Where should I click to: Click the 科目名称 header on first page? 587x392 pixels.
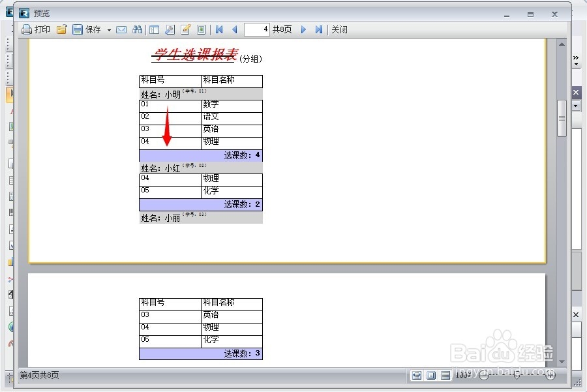tap(232, 81)
